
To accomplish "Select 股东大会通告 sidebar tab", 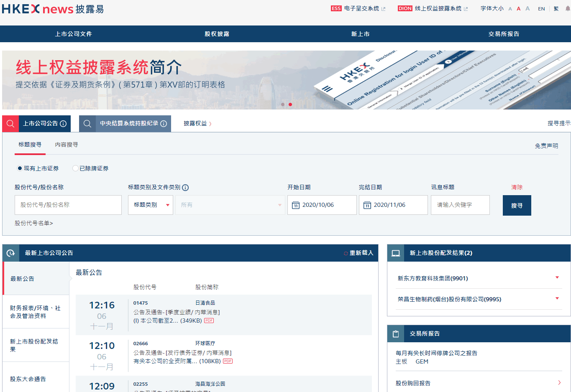I will pos(36,379).
